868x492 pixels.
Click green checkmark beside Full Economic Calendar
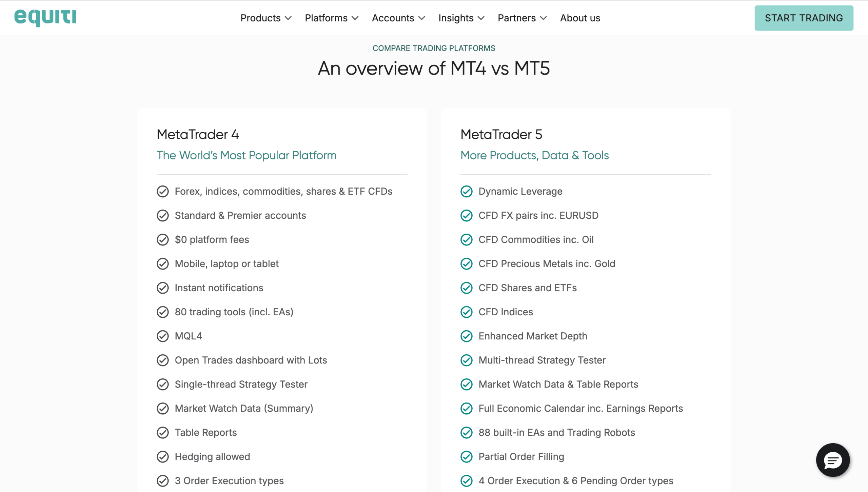coord(467,409)
